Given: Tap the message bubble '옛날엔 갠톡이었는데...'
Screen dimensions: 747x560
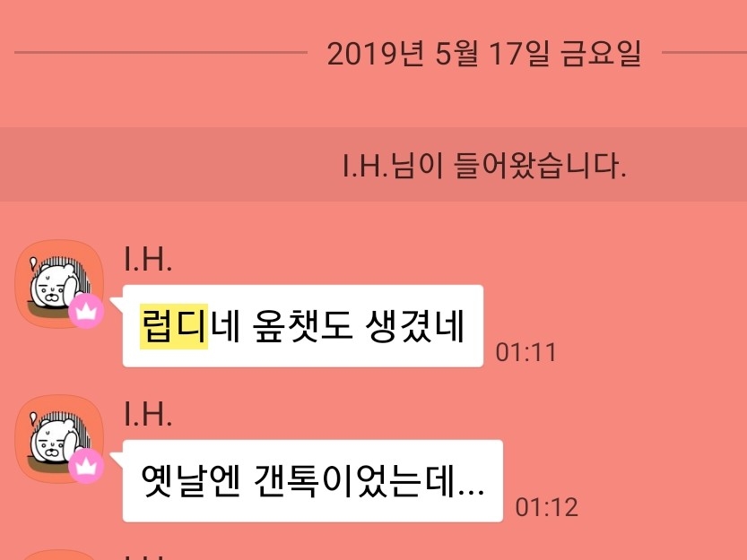Looking at the screenshot, I should [312, 481].
